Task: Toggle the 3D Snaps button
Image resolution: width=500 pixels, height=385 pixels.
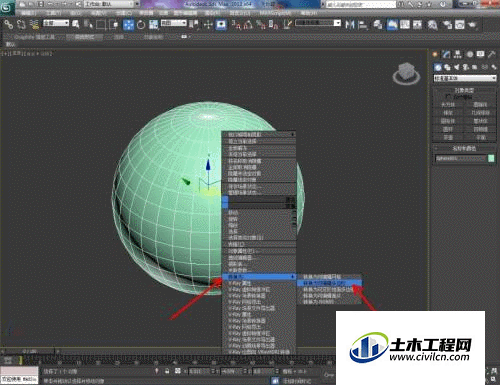Action: tap(236, 25)
